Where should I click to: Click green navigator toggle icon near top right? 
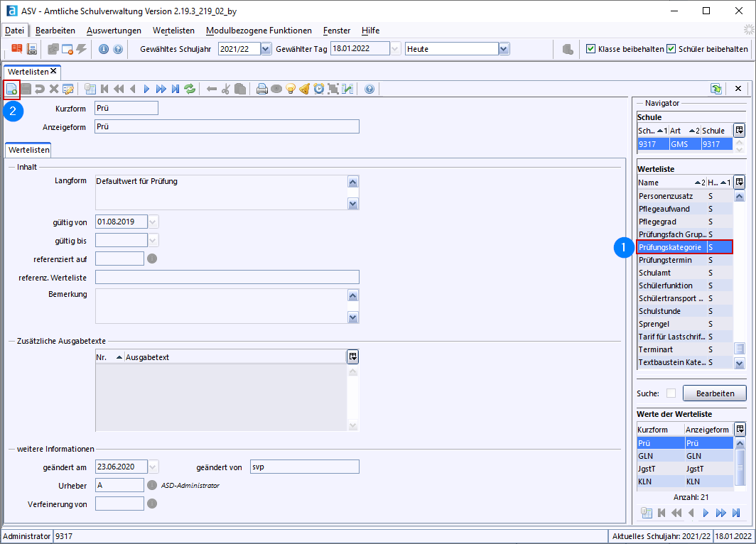coord(716,89)
